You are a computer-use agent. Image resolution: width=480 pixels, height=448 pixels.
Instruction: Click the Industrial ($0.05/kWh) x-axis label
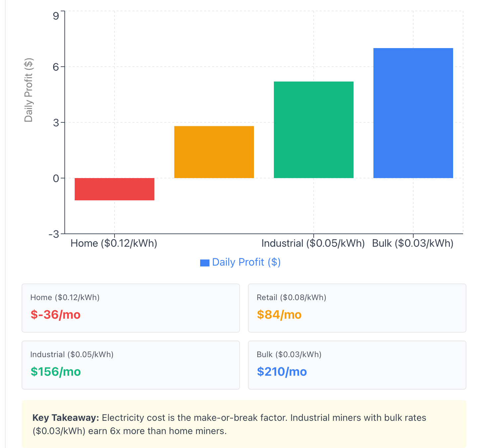click(x=313, y=243)
